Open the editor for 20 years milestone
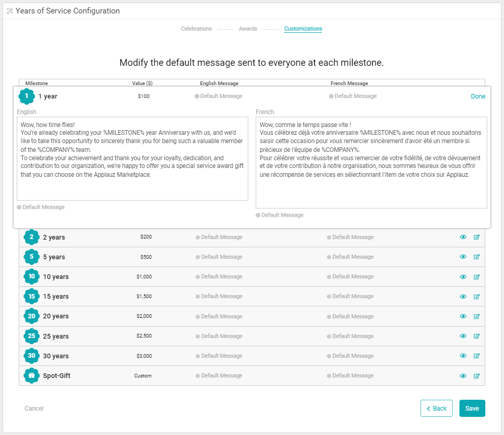 tap(477, 316)
